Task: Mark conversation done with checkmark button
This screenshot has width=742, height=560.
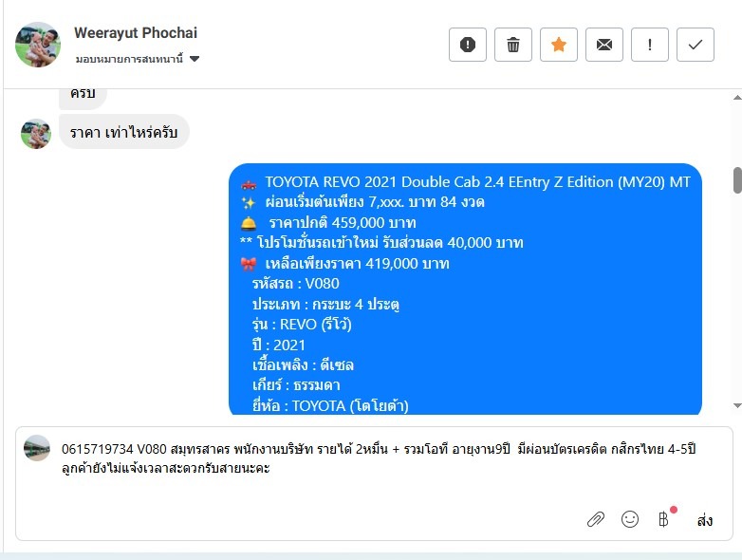Action: point(696,45)
